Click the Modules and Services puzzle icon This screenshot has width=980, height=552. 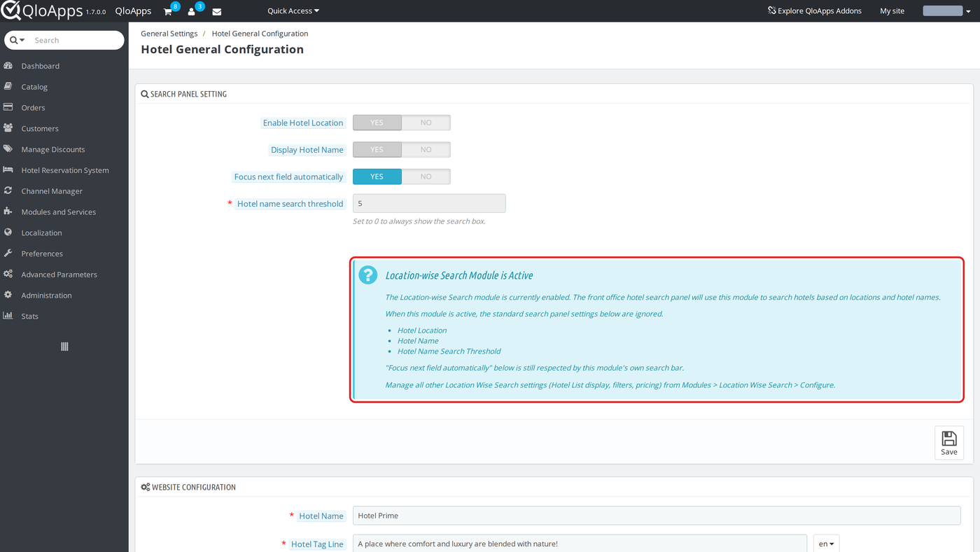click(x=8, y=212)
